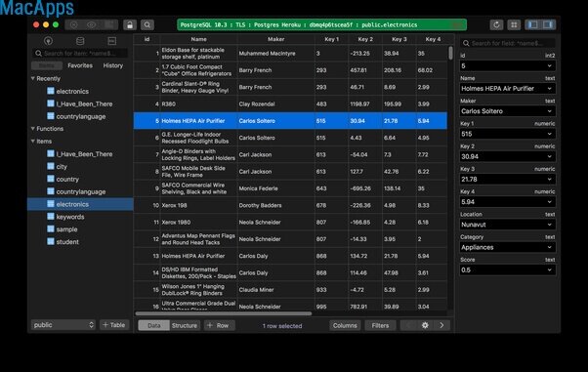Collapse the Items section triangle

click(x=32, y=141)
